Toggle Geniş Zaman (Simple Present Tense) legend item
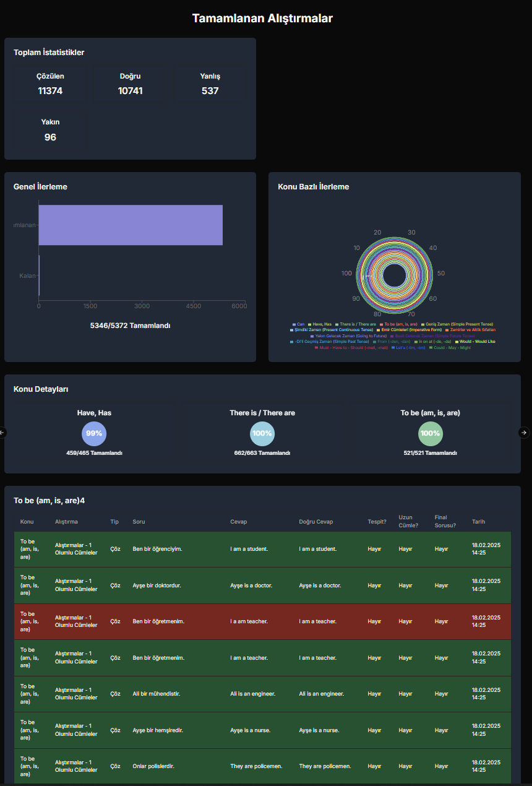 (x=457, y=324)
